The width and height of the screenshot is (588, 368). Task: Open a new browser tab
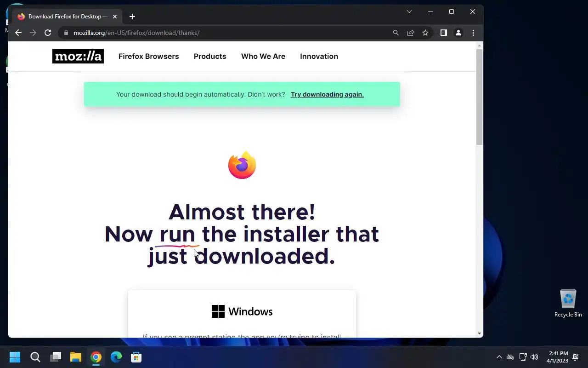pyautogui.click(x=132, y=17)
